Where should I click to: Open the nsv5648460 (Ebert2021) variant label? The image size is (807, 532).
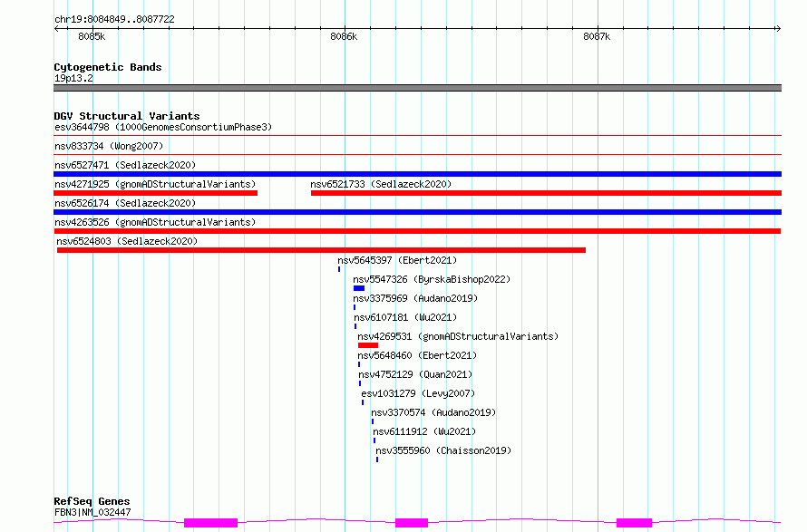417,355
